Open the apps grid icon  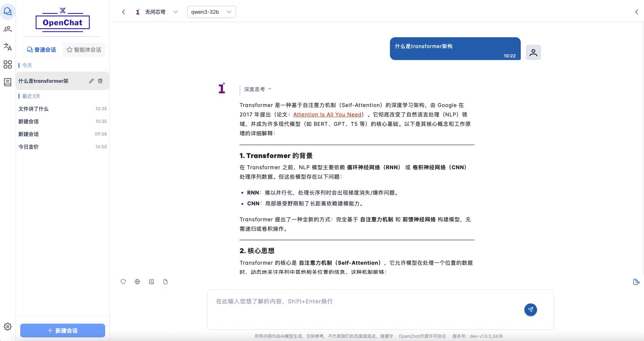pos(8,64)
